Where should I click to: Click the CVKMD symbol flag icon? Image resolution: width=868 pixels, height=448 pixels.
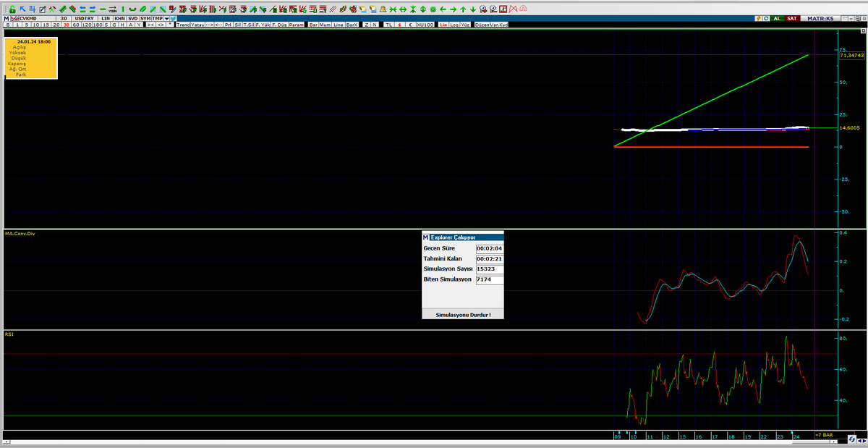(x=14, y=18)
